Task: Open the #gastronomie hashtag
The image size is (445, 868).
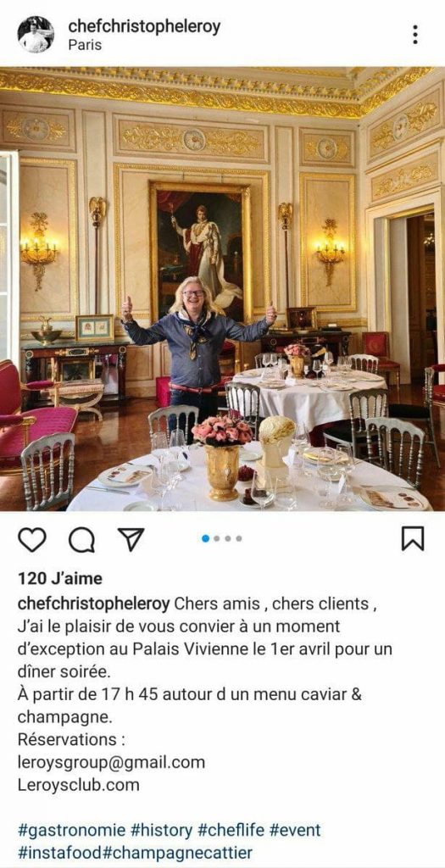Action: point(72,831)
